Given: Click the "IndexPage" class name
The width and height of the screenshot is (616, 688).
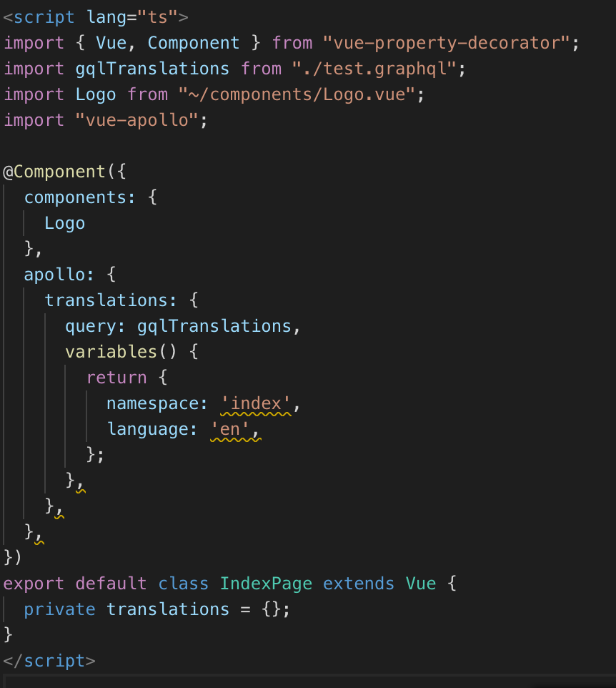Looking at the screenshot, I should pyautogui.click(x=266, y=584).
